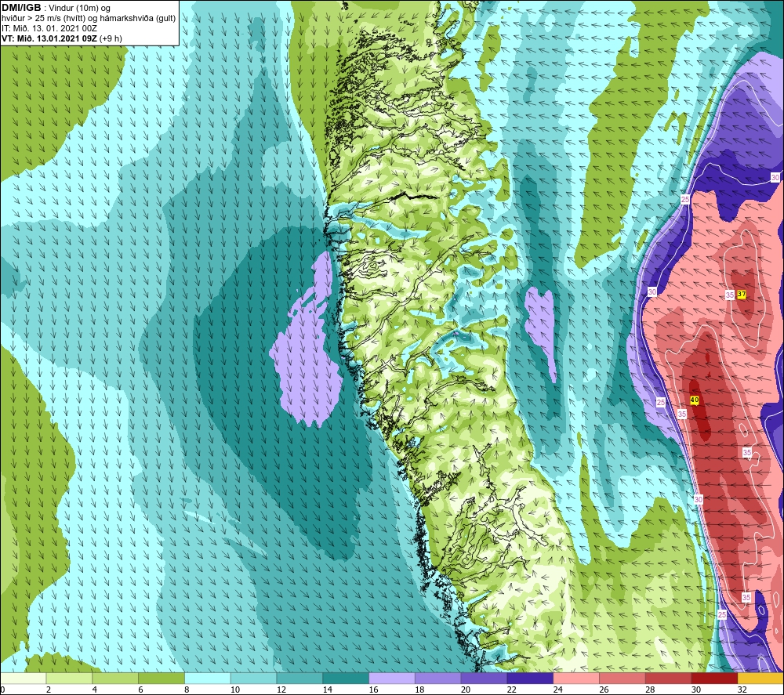Click the color scale tick label '18'
784x695 pixels.
pyautogui.click(x=419, y=690)
